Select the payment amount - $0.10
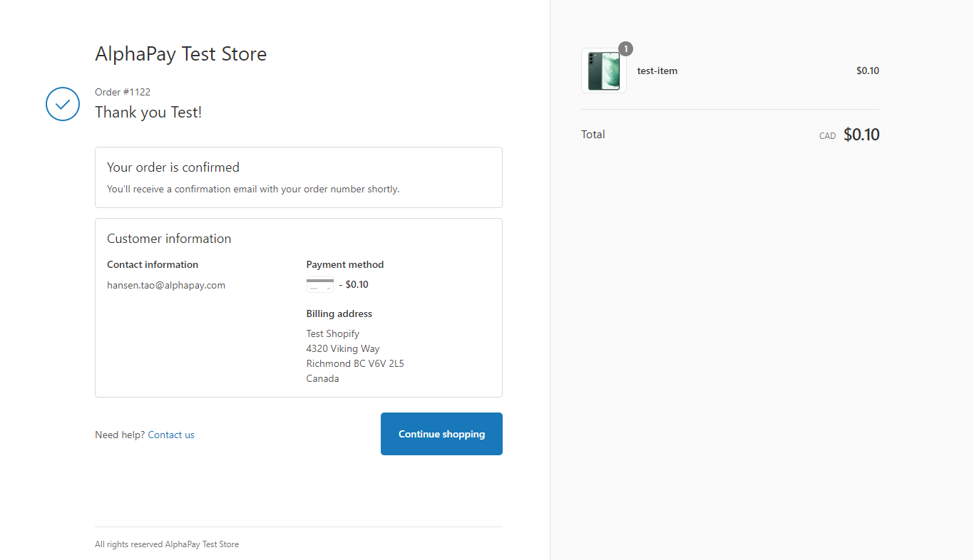This screenshot has width=974, height=560. (354, 284)
